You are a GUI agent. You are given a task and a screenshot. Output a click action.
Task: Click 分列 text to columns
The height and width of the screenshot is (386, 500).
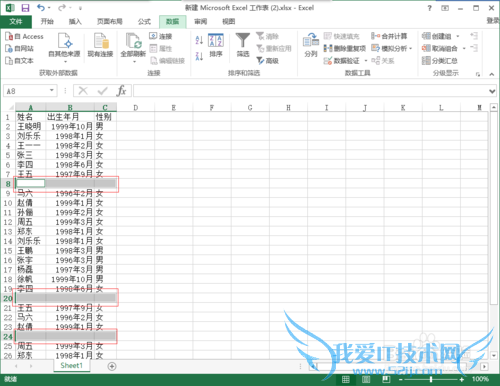[311, 45]
